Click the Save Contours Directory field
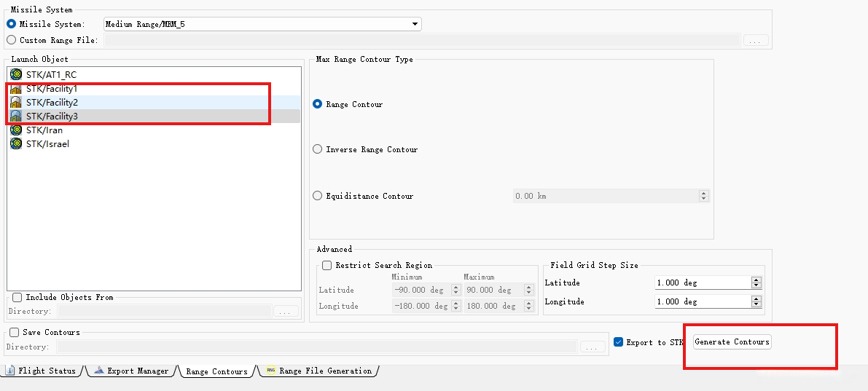This screenshot has width=868, height=391. (316, 347)
